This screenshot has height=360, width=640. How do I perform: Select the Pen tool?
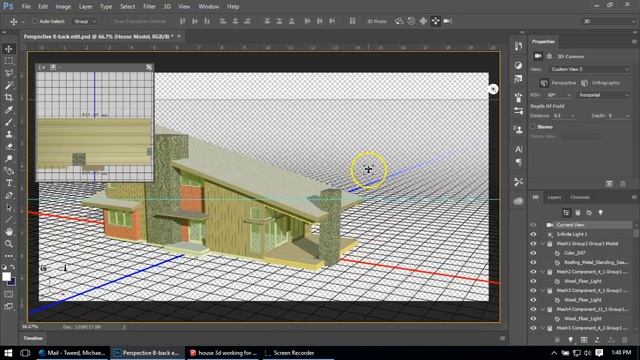tap(9, 196)
